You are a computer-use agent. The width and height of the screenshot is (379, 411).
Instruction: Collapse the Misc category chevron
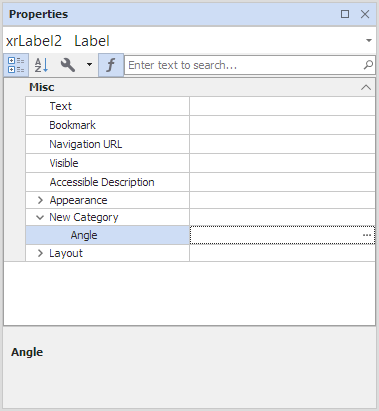(x=366, y=87)
